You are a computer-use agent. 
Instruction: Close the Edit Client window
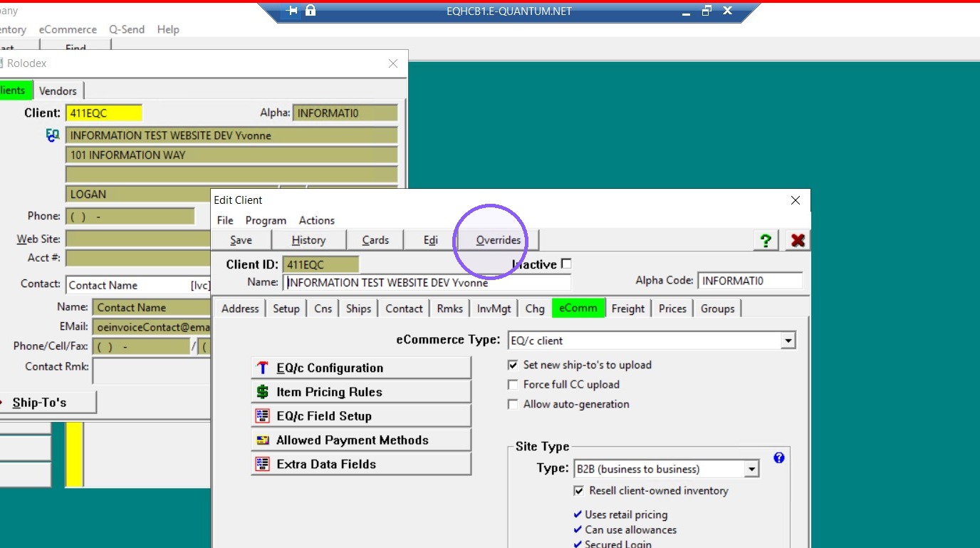pyautogui.click(x=796, y=200)
